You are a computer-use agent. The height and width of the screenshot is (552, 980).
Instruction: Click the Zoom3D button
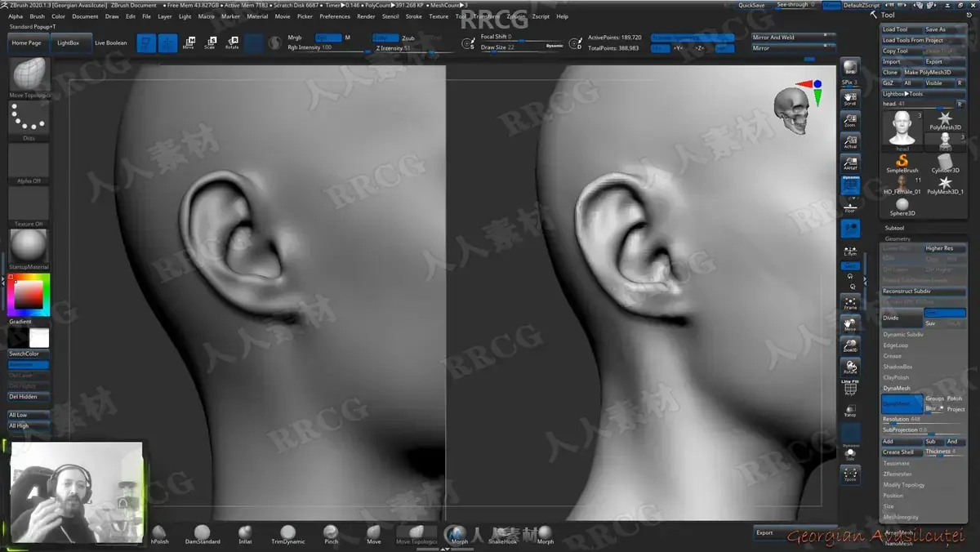click(x=850, y=345)
